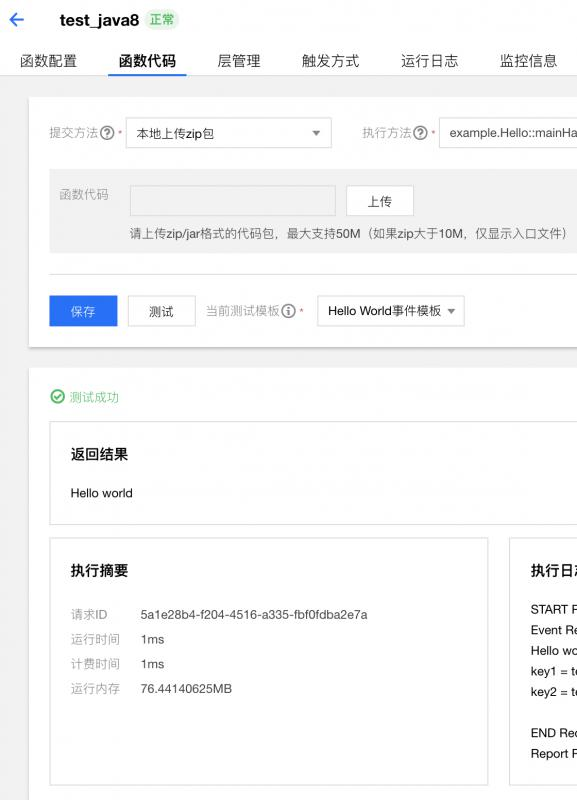The height and width of the screenshot is (800, 577).
Task: Click the 测试 button
Action: (x=161, y=311)
